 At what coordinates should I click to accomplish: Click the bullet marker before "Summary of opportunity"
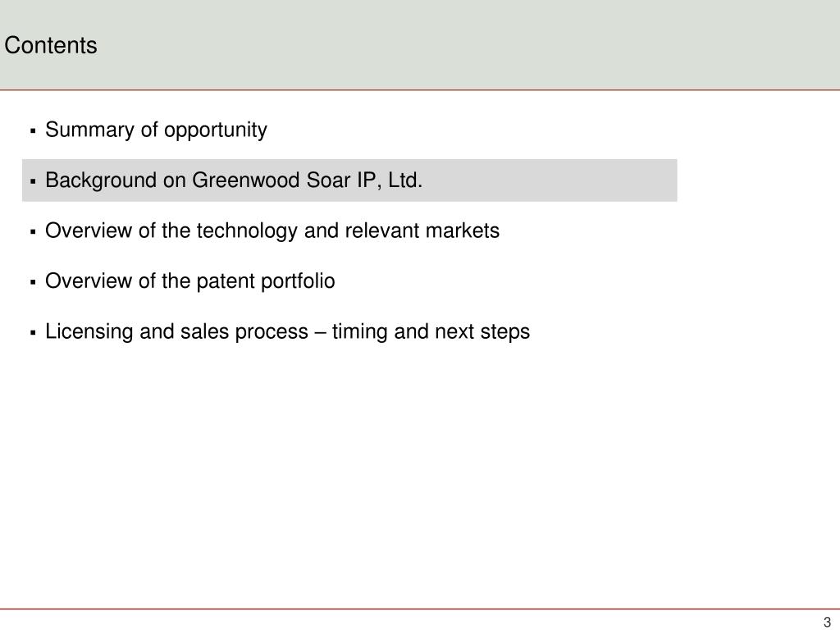pos(33,131)
